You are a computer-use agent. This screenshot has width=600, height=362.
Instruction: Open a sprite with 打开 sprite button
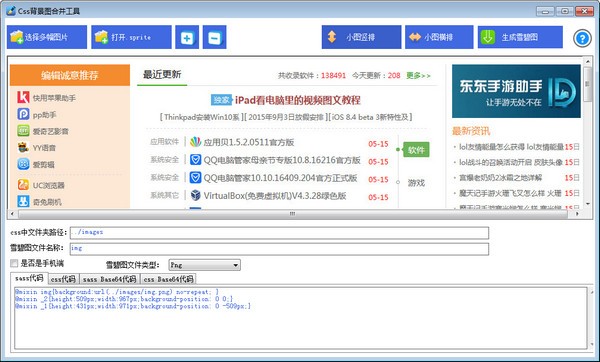tap(131, 37)
